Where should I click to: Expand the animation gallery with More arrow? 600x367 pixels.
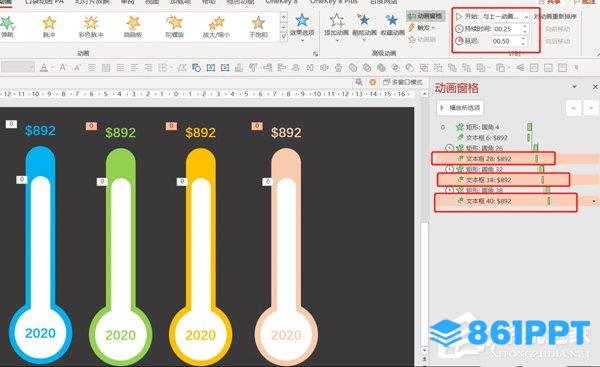284,36
